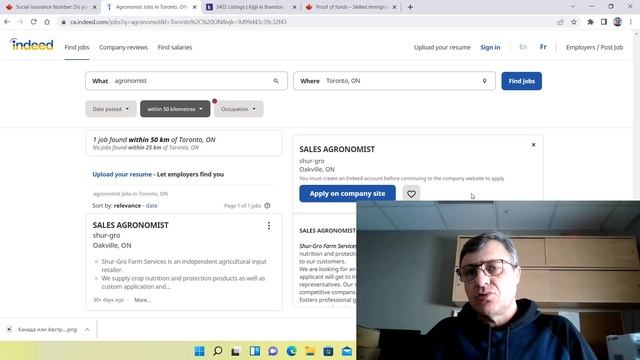This screenshot has width=640, height=360.
Task: Open Find salaries navigation item
Action: [x=175, y=47]
